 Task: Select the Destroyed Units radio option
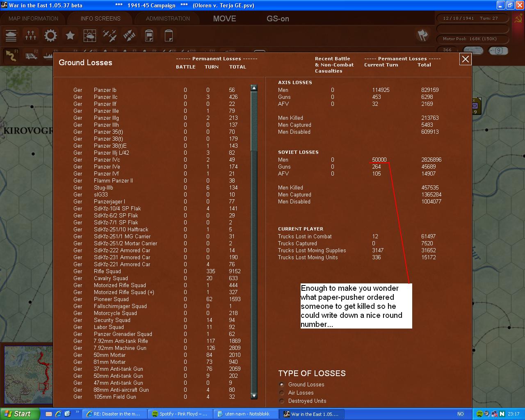(282, 401)
